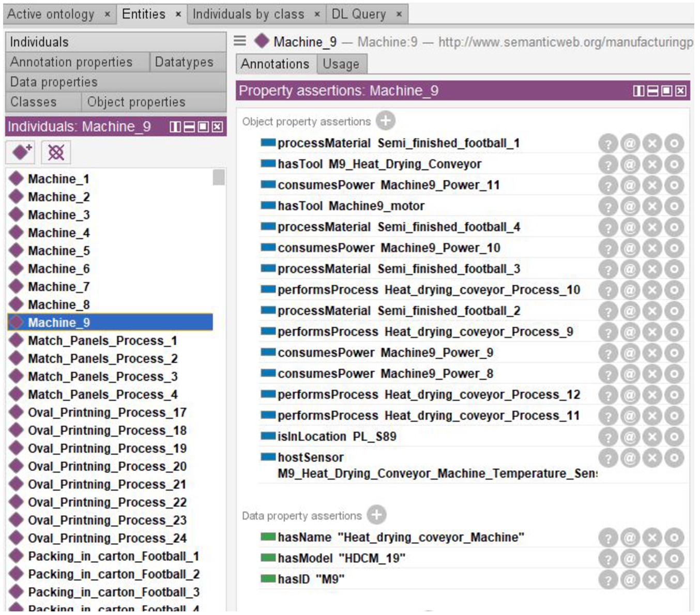
Task: Add a data property assertion
Action: 376,515
